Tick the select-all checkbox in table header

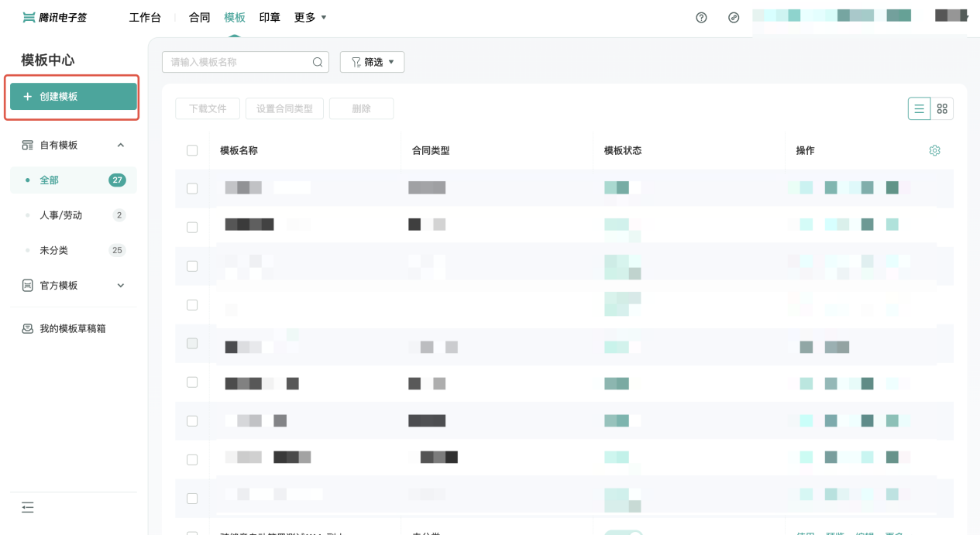click(x=192, y=150)
